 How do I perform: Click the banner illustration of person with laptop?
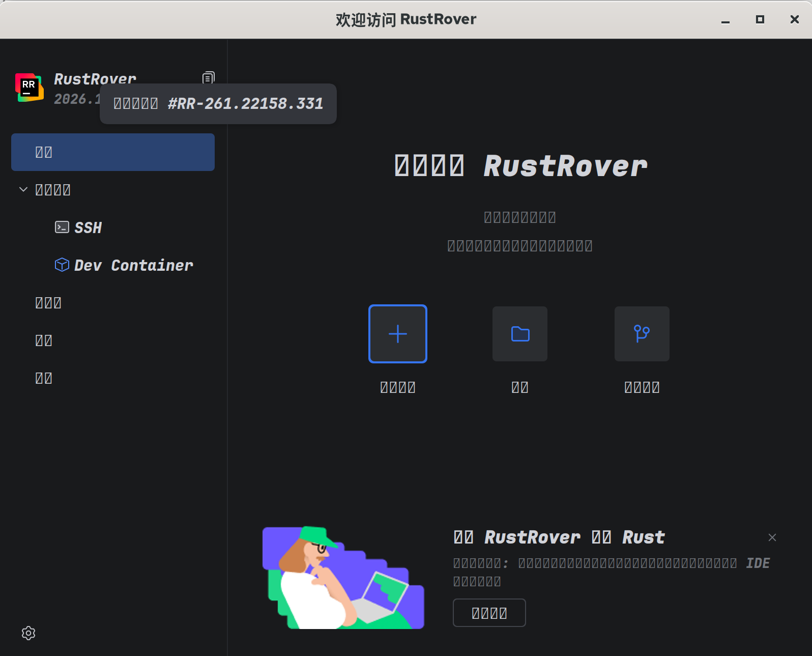pyautogui.click(x=343, y=578)
